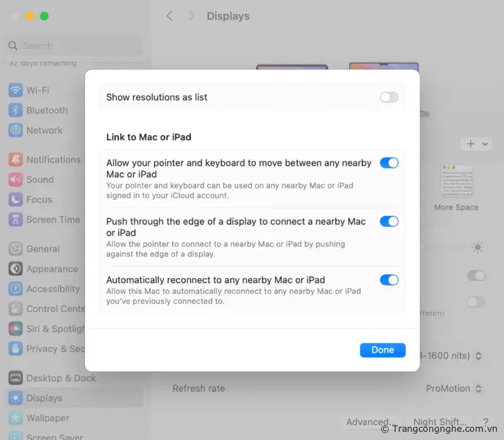This screenshot has width=504, height=440.
Task: Open the ProMotion refresh rate dropdown
Action: 454,388
